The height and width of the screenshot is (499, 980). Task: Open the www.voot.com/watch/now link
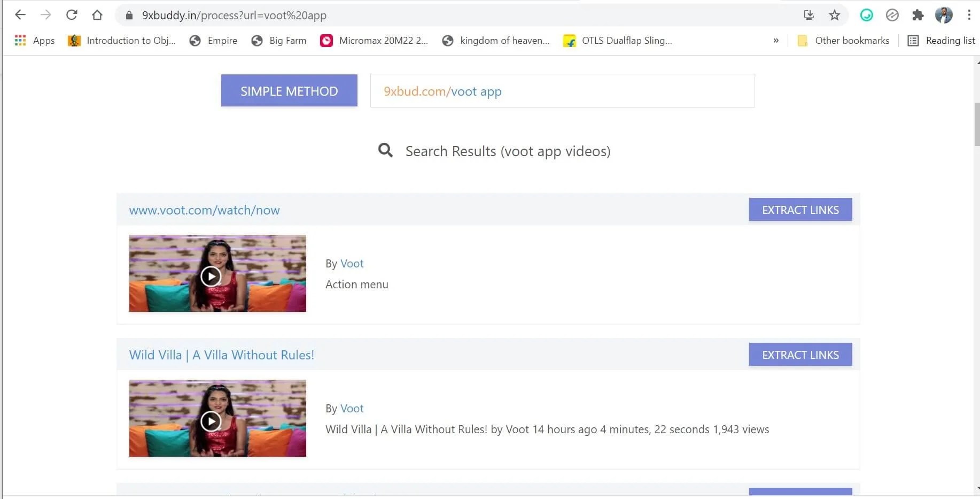(204, 210)
